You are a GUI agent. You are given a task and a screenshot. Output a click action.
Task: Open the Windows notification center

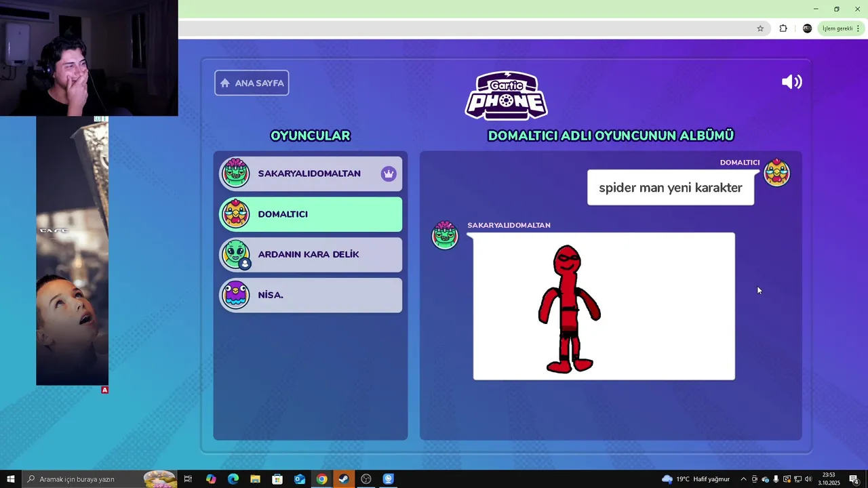tap(854, 479)
